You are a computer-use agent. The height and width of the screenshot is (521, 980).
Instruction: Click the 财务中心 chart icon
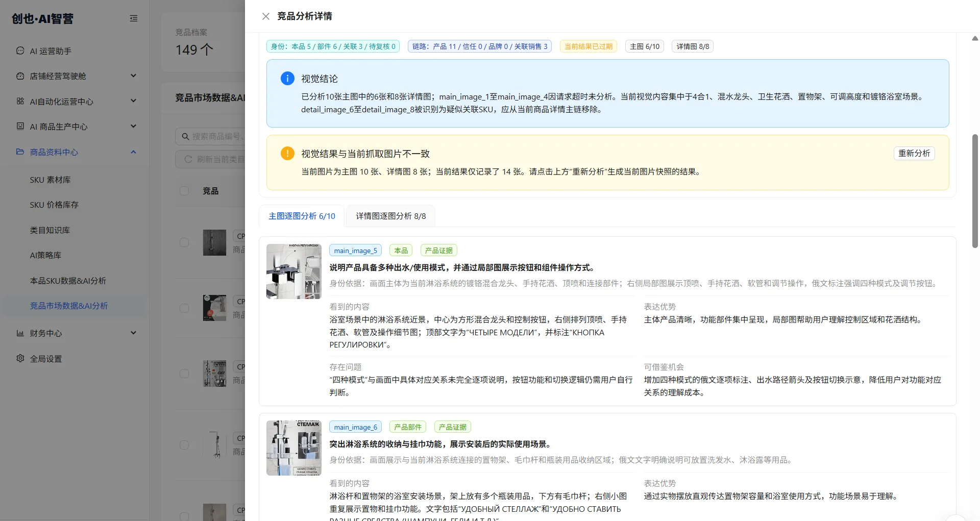20,333
